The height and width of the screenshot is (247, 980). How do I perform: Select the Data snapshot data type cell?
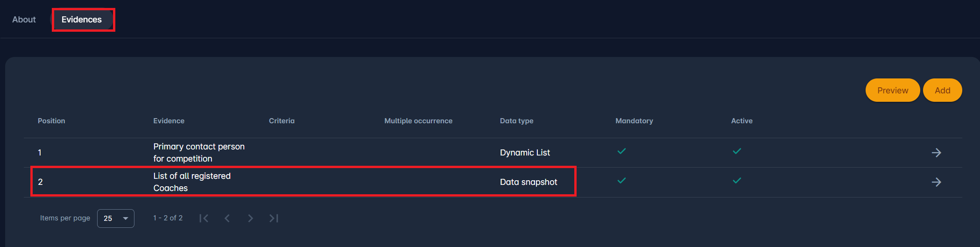(x=529, y=182)
